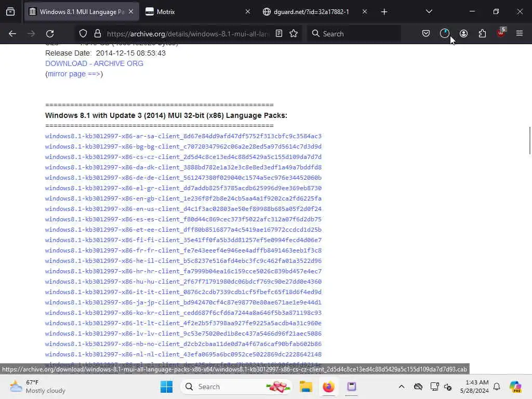Close the dguard.net tab
532x399 pixels.
[364, 12]
